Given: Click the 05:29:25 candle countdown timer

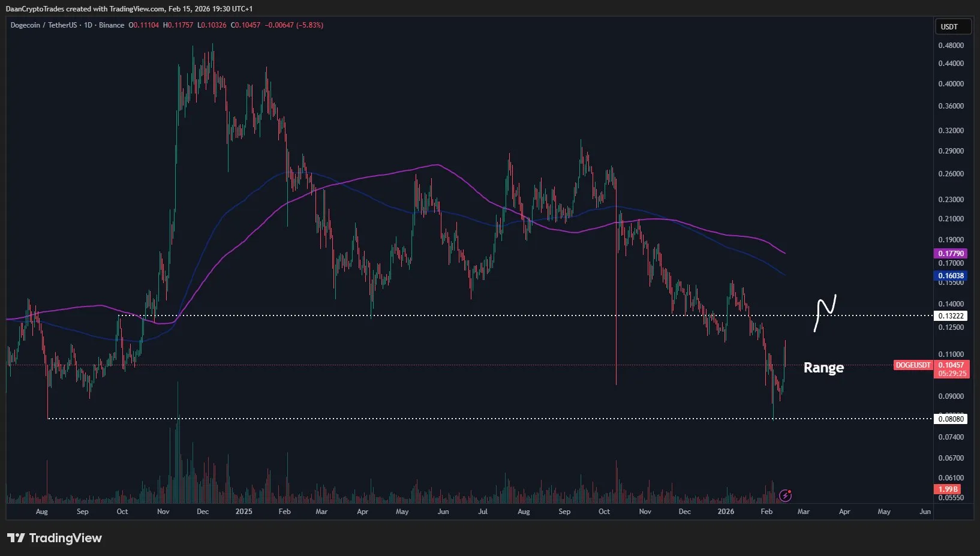Looking at the screenshot, I should [952, 373].
